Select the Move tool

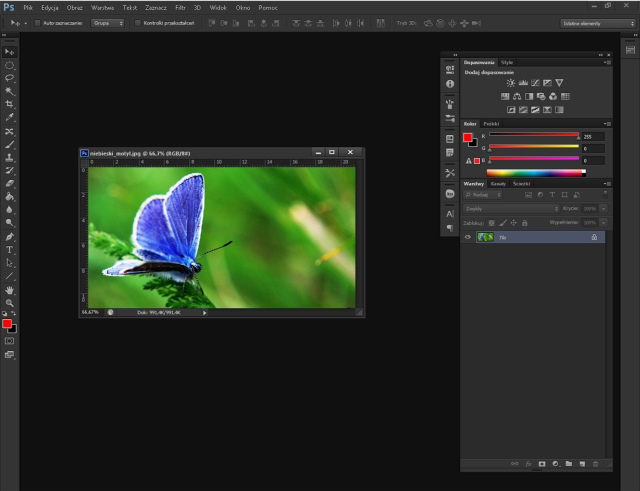click(9, 52)
